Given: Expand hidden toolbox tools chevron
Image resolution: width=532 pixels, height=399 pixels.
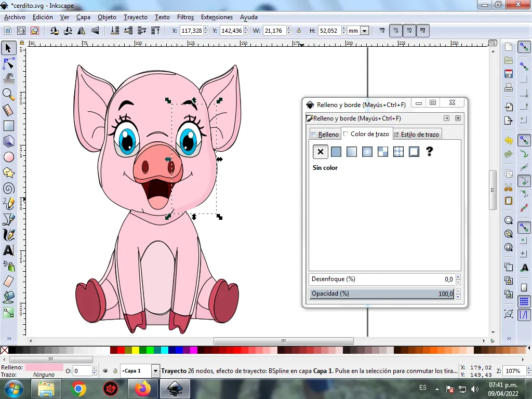Looking at the screenshot, I should point(9,338).
